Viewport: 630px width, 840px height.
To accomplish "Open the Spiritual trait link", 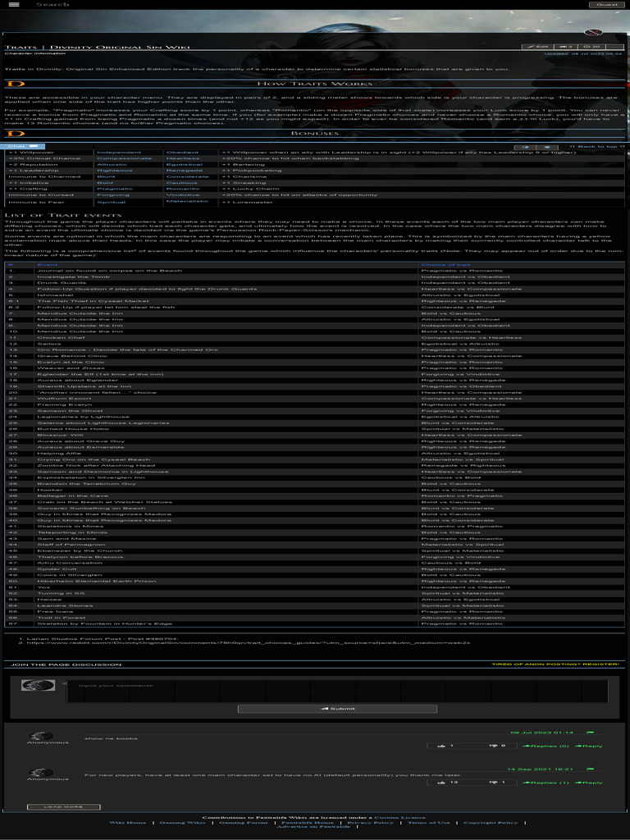I will coord(111,202).
